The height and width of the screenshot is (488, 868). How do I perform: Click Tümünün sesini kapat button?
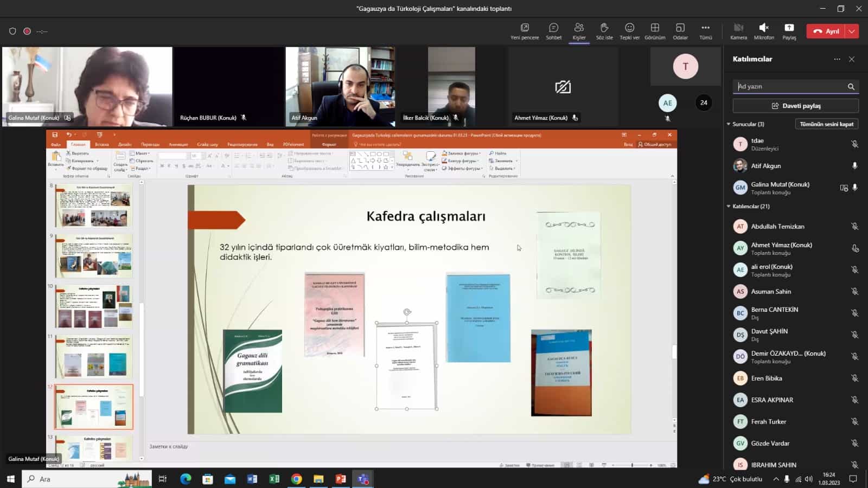(826, 124)
